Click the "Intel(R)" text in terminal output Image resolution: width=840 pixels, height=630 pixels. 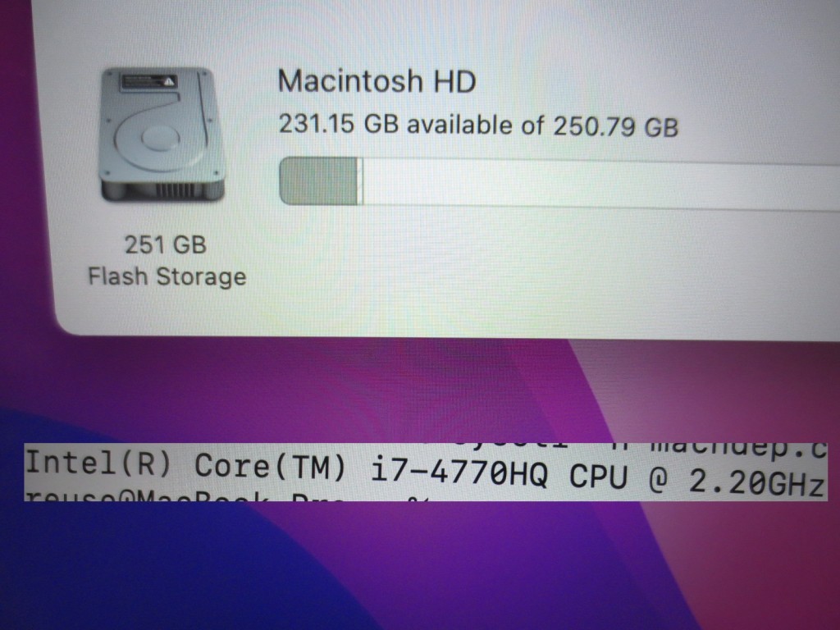click(98, 463)
